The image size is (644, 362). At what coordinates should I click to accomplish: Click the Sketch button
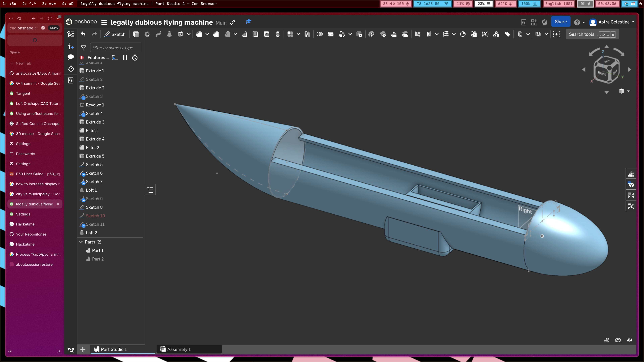click(x=115, y=34)
